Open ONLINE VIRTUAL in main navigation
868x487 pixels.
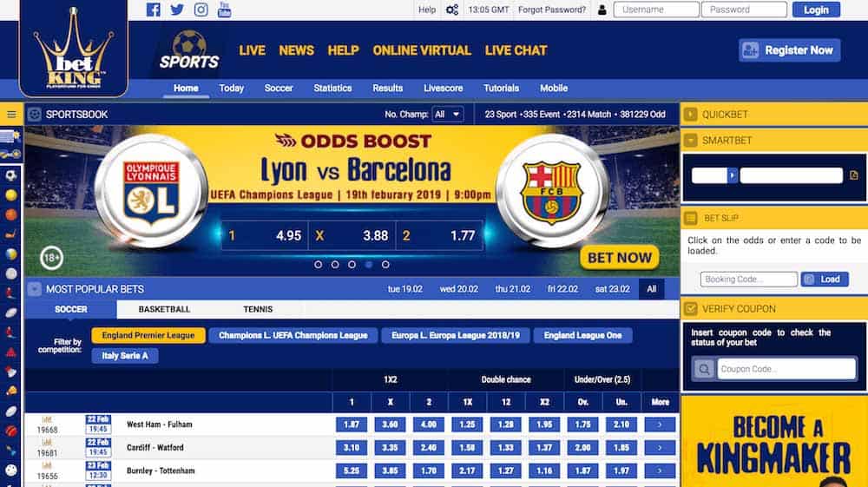point(422,50)
